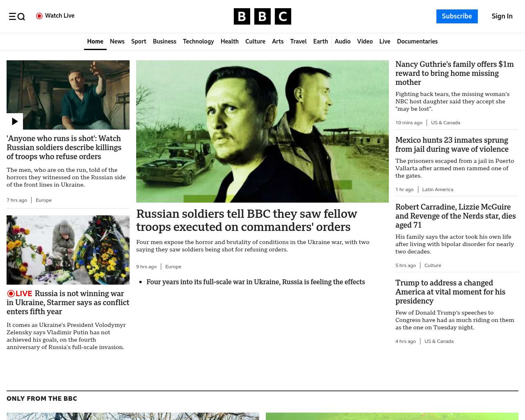Click "Few of Donald Trump's speeches" summary
This screenshot has height=420, width=525.
coord(454,320)
